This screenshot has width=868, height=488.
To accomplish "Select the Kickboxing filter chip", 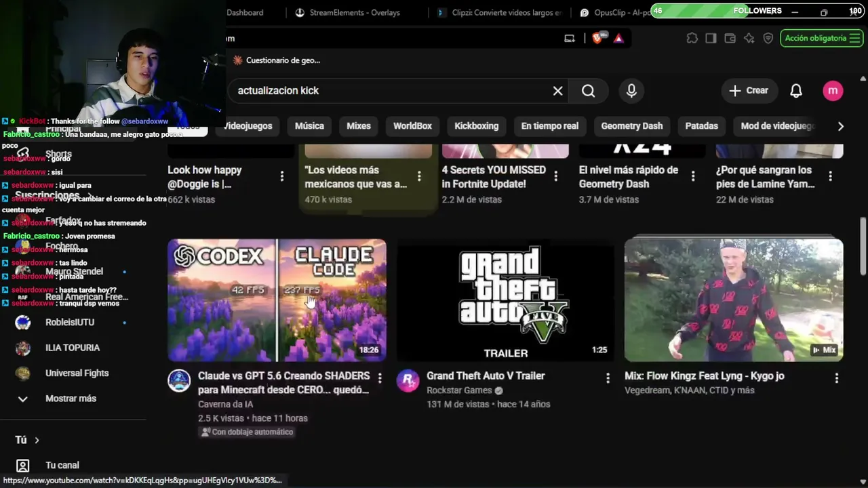I will click(x=476, y=126).
